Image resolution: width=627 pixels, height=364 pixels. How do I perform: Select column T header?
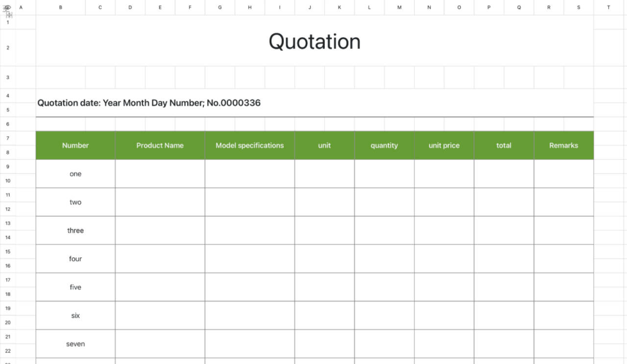tap(608, 7)
